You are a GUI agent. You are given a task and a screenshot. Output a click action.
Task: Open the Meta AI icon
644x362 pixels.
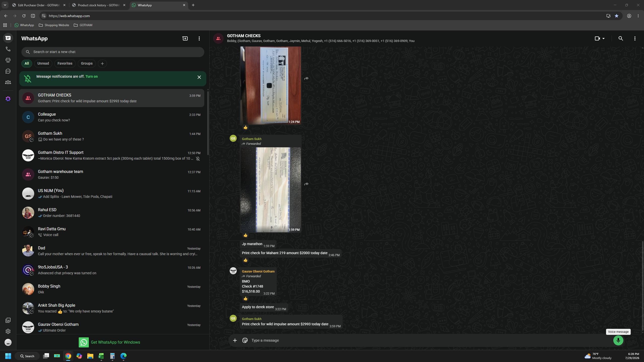(8, 99)
